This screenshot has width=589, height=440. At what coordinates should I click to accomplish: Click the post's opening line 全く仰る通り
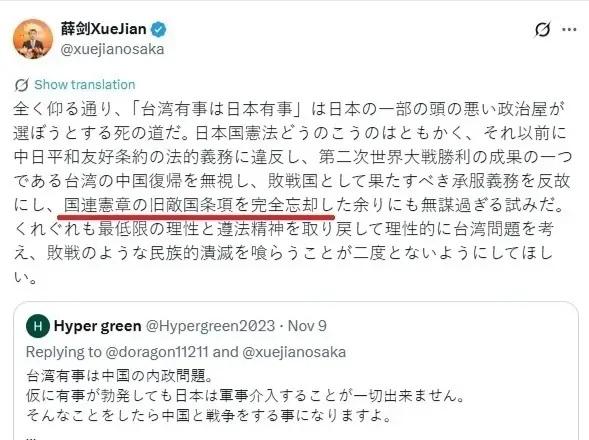[x=62, y=109]
